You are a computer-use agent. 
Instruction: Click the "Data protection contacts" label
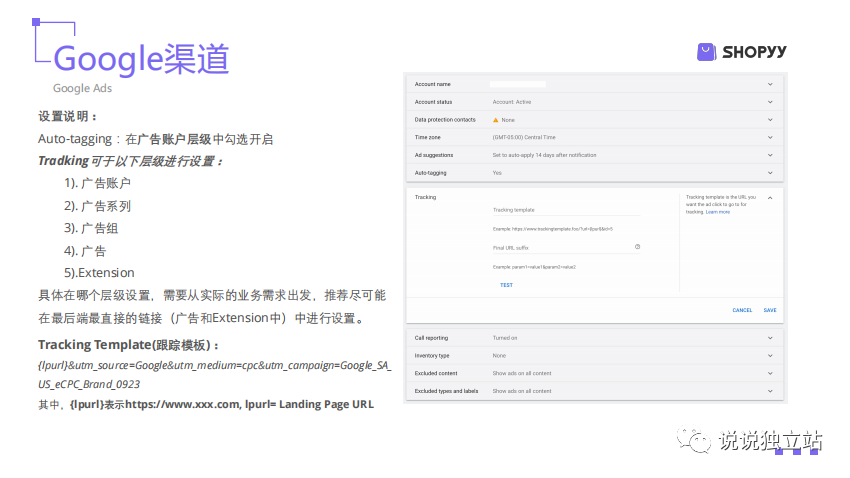(x=445, y=120)
